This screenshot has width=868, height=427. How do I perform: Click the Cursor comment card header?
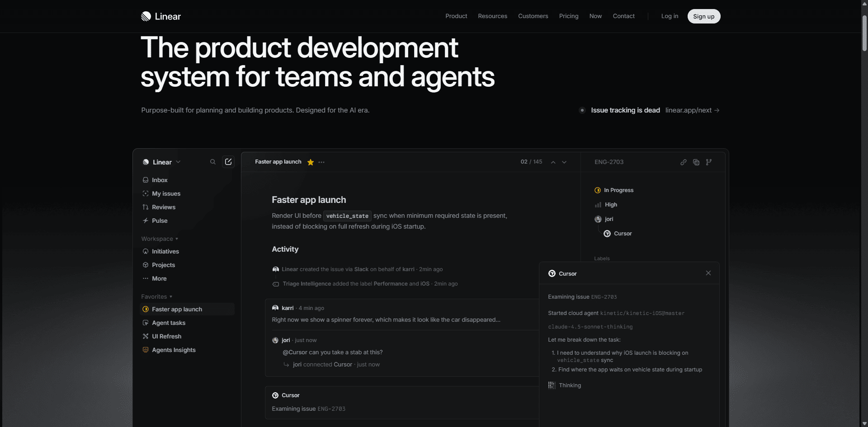(x=286, y=395)
